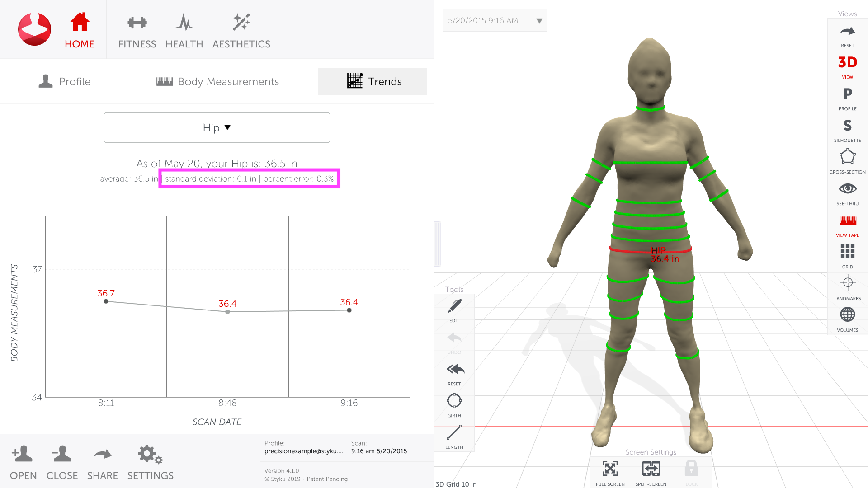Viewport: 868px width, 488px height.
Task: Select the Girth measuring tool
Action: pos(454,401)
